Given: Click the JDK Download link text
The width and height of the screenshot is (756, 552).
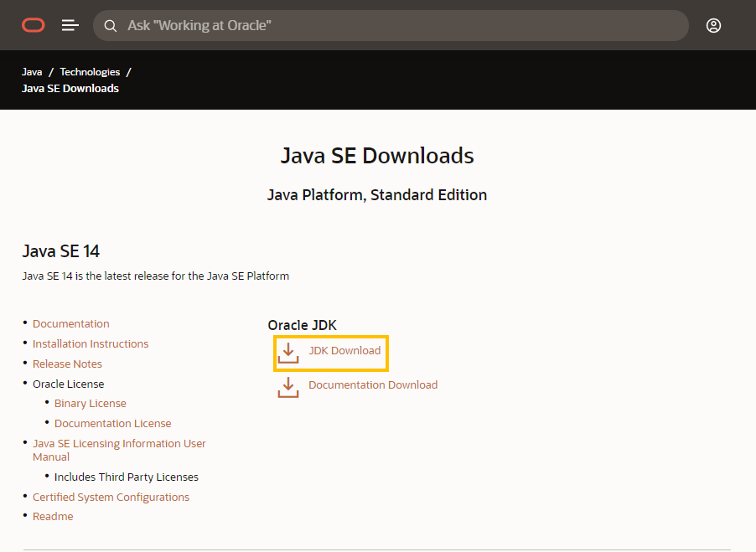Looking at the screenshot, I should click(x=344, y=351).
